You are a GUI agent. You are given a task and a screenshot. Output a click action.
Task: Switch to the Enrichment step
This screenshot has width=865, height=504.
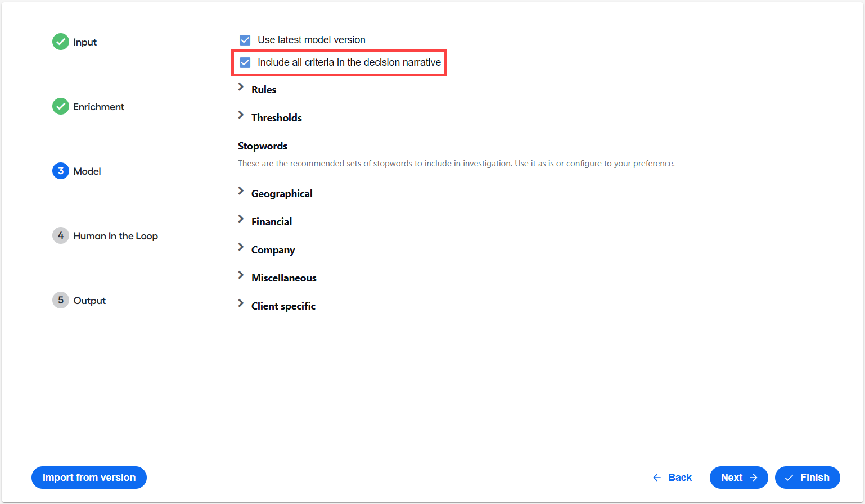click(x=98, y=107)
